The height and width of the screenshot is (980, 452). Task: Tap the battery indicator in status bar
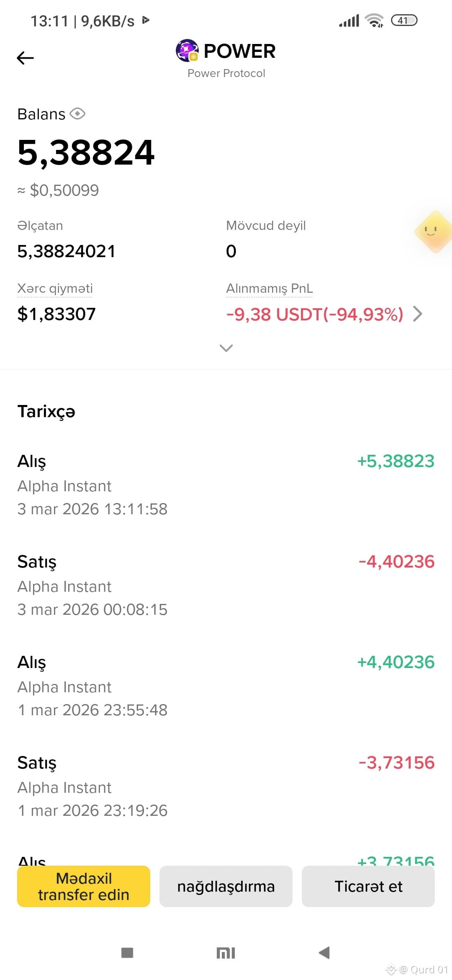pyautogui.click(x=404, y=20)
